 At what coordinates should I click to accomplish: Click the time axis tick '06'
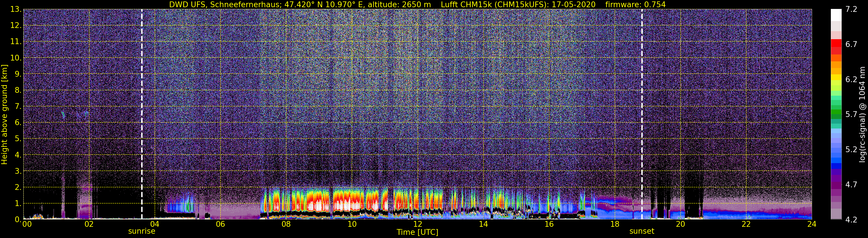click(x=220, y=224)
